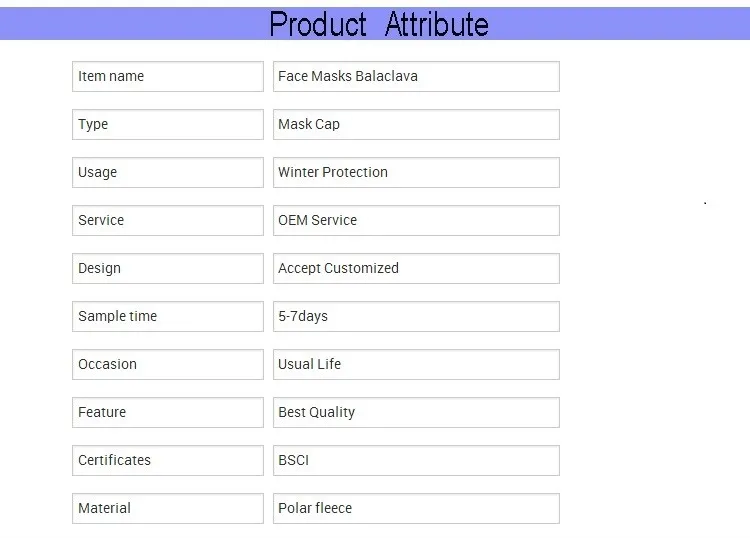Viewport: 750px width, 538px height.
Task: Click the Occasion label box
Action: pyautogui.click(x=167, y=365)
